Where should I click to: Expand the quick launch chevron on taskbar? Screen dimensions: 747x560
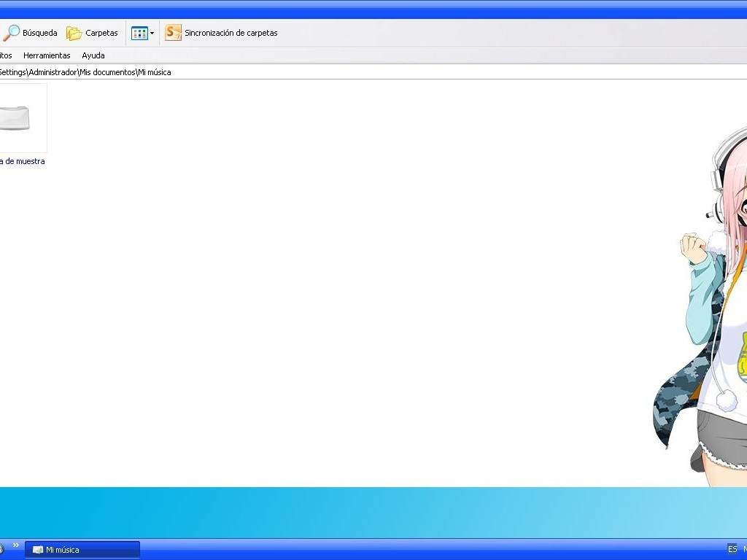pyautogui.click(x=16, y=545)
